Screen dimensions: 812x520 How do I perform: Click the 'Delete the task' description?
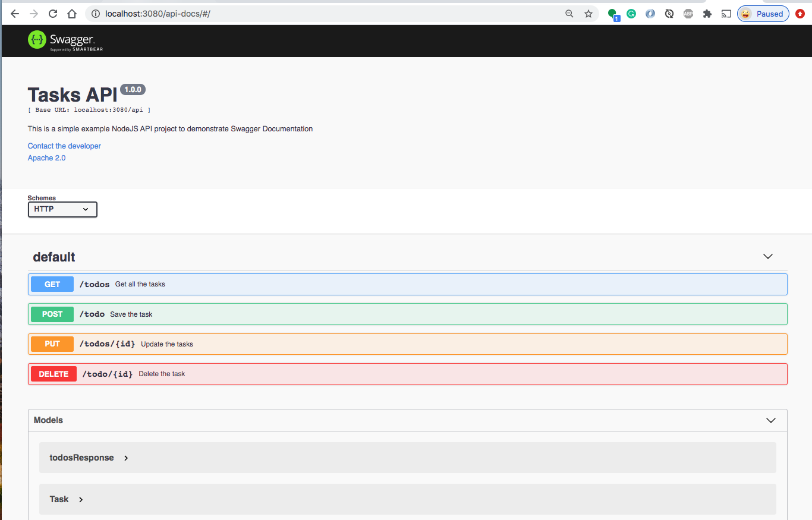click(162, 374)
